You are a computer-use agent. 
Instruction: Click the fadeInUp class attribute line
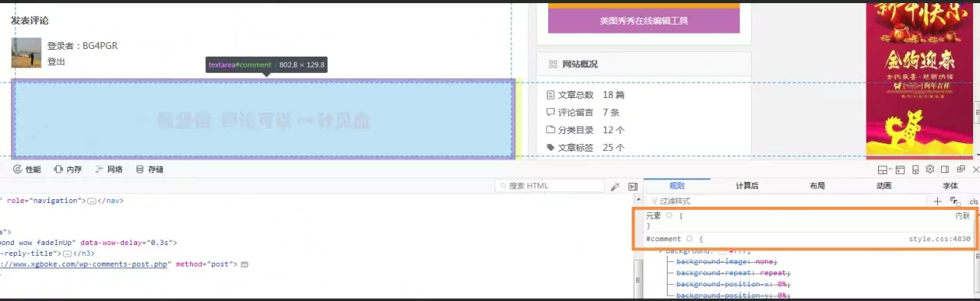pyautogui.click(x=88, y=242)
